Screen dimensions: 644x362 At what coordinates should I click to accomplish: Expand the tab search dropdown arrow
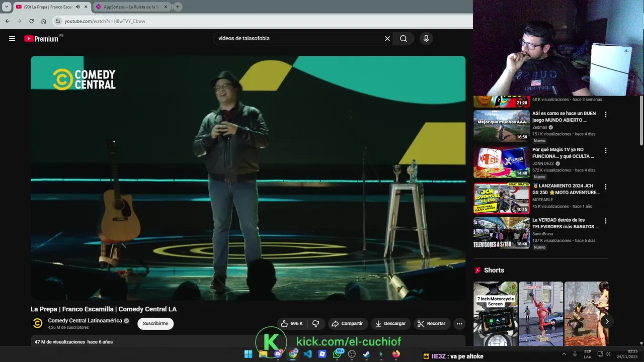coord(6,7)
